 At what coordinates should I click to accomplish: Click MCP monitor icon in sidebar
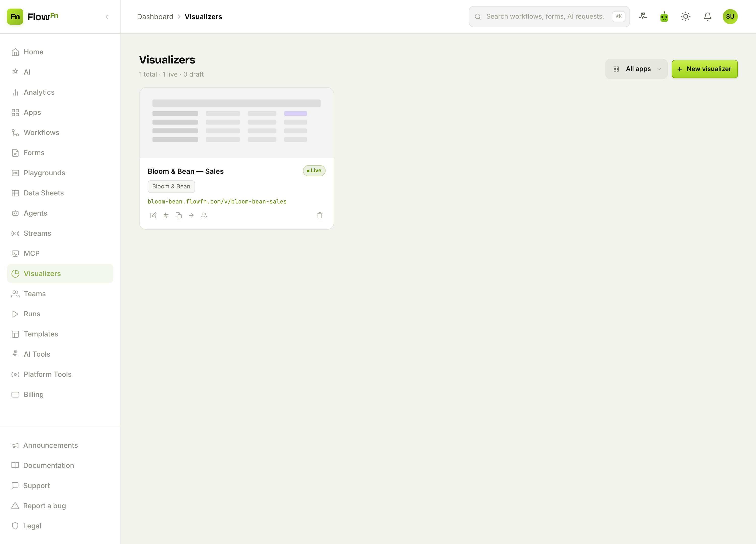tap(15, 254)
